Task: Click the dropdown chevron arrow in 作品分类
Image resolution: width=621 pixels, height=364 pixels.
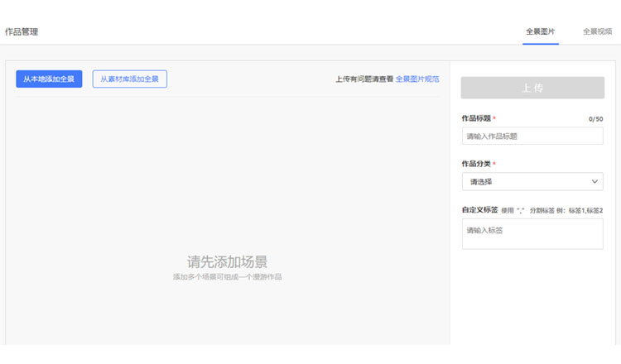Action: 595,181
